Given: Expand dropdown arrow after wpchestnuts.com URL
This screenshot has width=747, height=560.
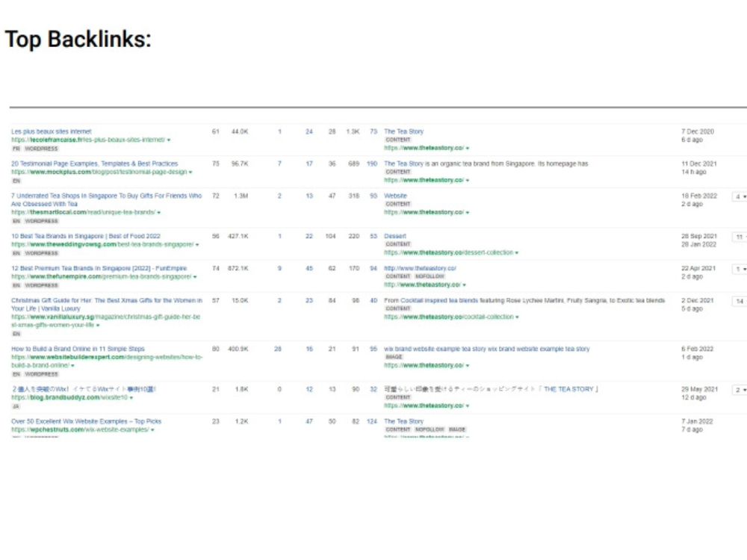Looking at the screenshot, I should [x=152, y=430].
